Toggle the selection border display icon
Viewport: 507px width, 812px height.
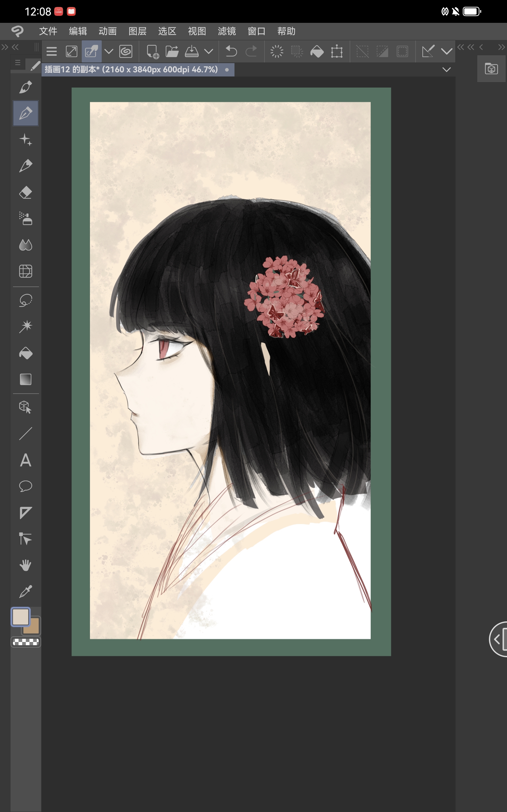pyautogui.click(x=402, y=51)
